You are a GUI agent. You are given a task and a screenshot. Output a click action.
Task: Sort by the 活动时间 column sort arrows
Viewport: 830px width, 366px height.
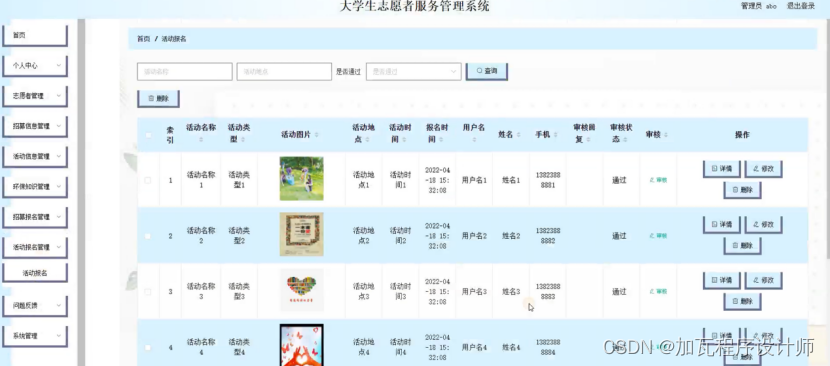point(404,140)
